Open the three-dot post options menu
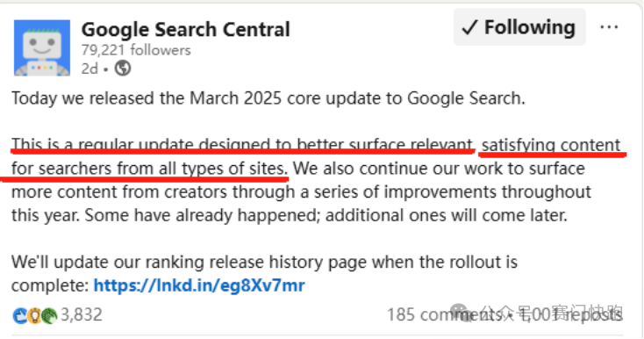 coord(609,27)
